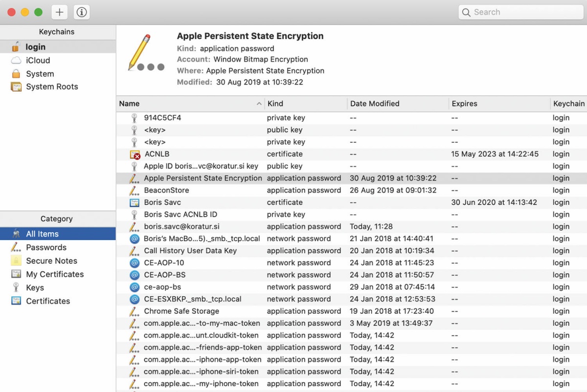Select the Certificates category
The image size is (587, 392).
58,301
